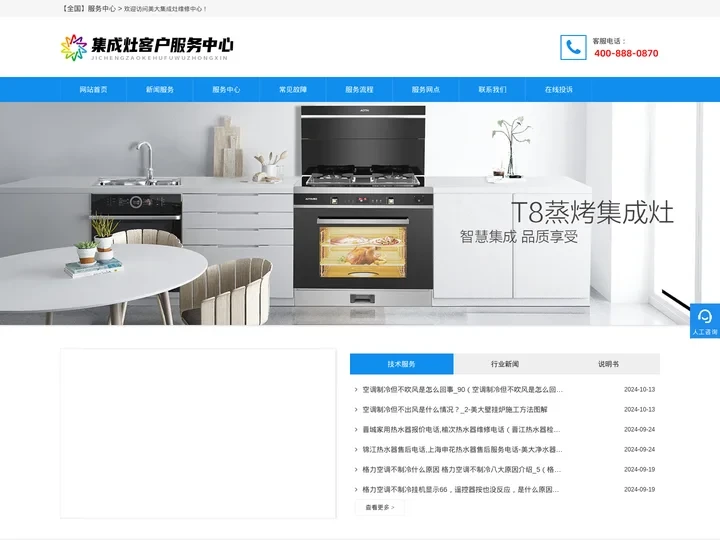Image resolution: width=720 pixels, height=540 pixels.
Task: Open 服务中心 navigation item
Action: click(x=226, y=90)
